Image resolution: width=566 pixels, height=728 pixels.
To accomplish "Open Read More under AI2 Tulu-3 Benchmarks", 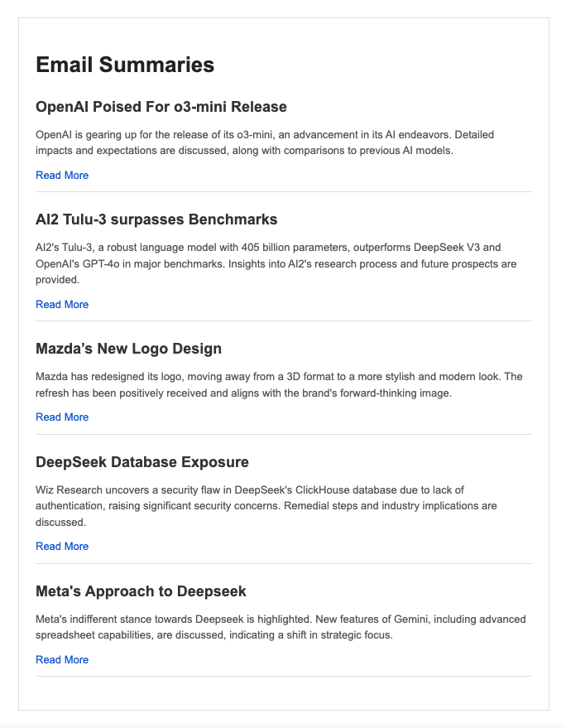I will click(x=62, y=305).
